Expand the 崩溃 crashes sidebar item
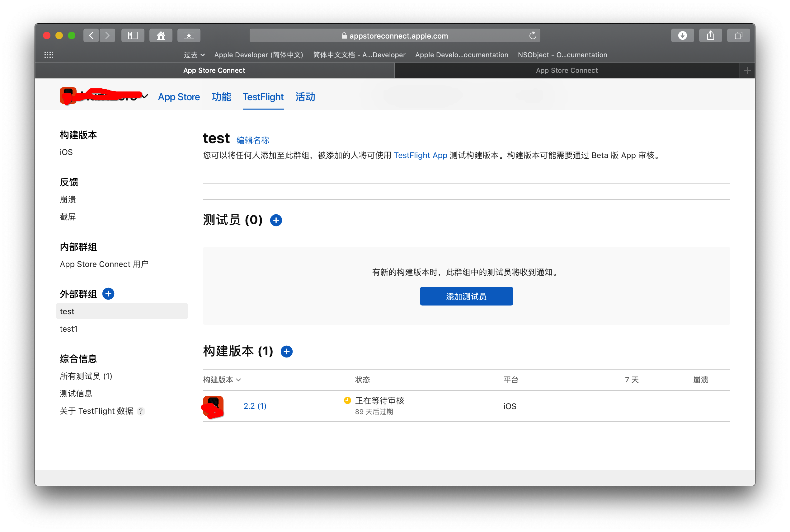The image size is (790, 532). (67, 199)
